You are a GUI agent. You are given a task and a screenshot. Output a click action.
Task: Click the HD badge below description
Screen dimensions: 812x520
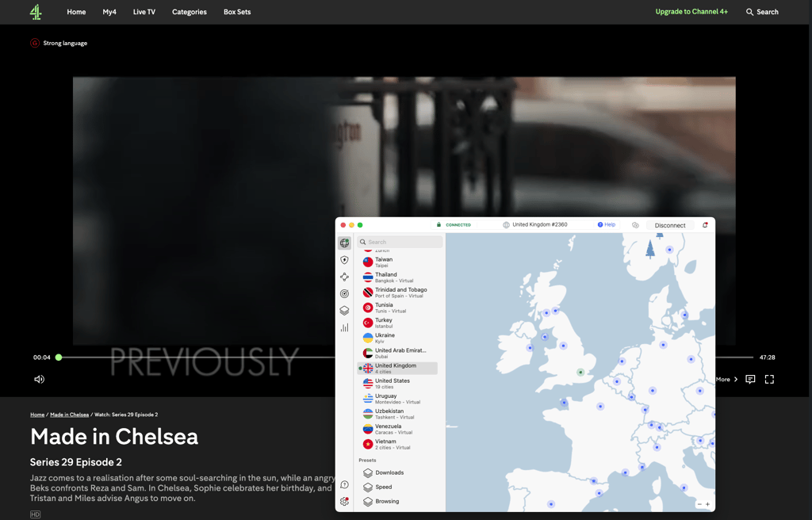(35, 514)
